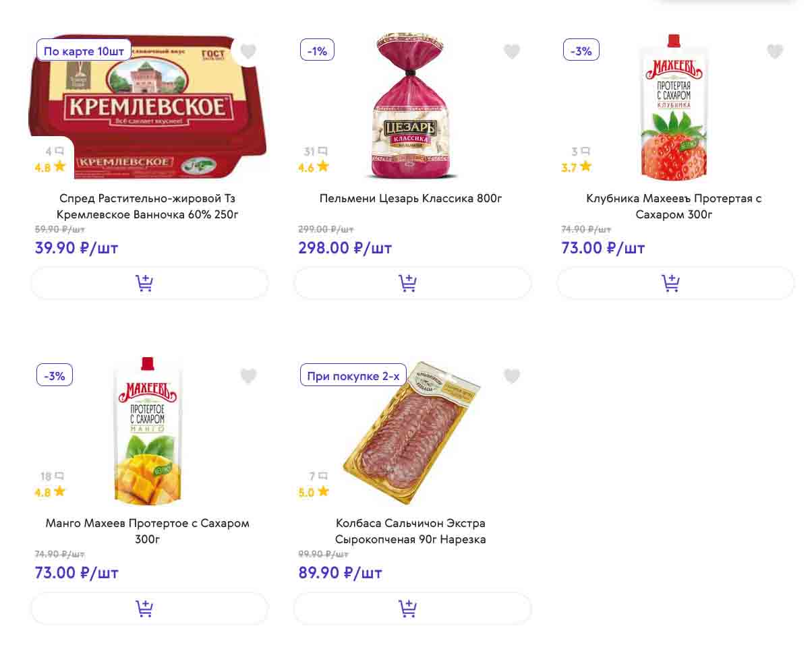Toggle favorite heart on Пельмени Цезарь
This screenshot has width=812, height=651.
[512, 51]
